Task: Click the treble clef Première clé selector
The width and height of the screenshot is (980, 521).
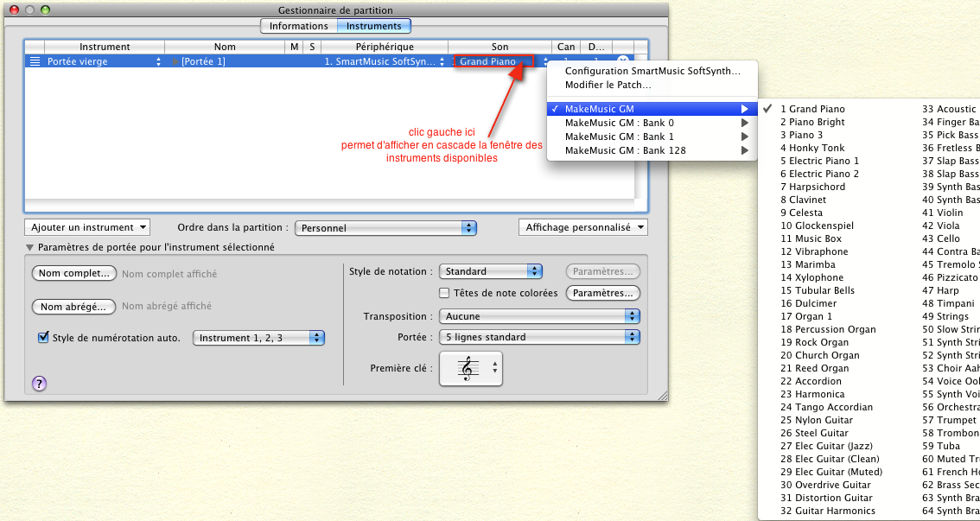Action: 470,369
